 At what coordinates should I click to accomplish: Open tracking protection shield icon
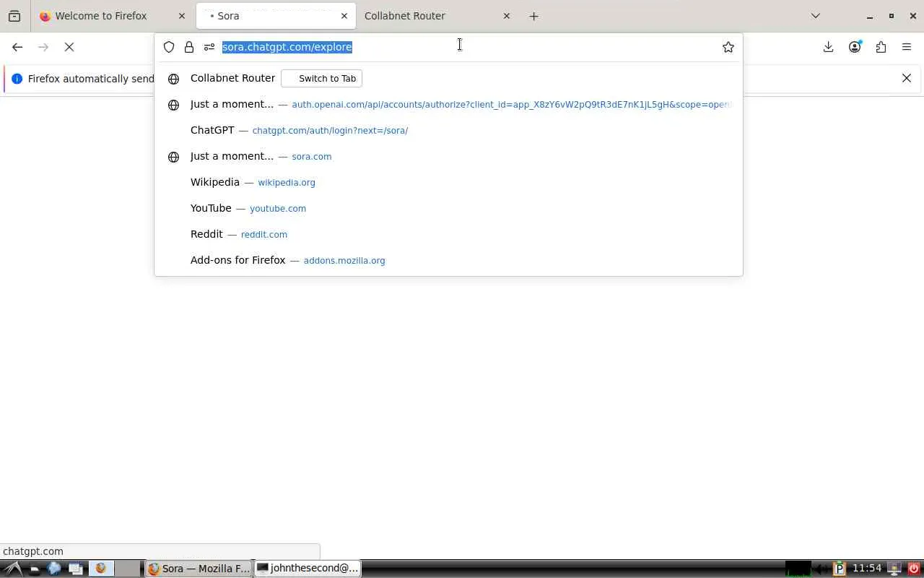tap(169, 47)
